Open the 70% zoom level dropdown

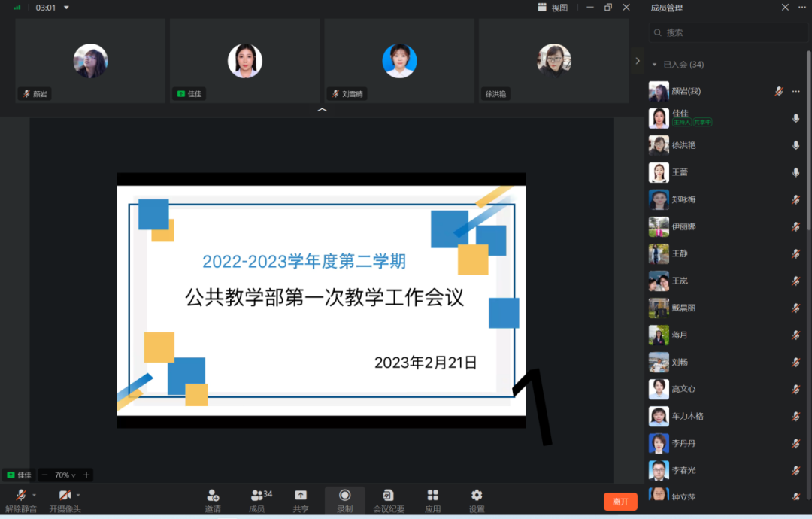[x=65, y=475]
